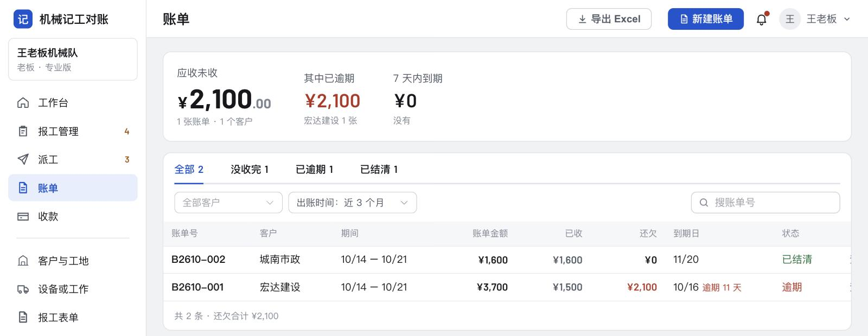Click the 客户与工地 building icon
868x336 pixels.
(x=23, y=261)
